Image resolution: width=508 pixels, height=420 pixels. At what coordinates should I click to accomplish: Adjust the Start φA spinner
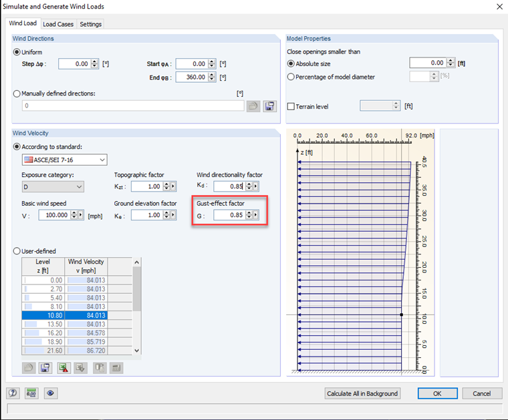click(x=212, y=63)
